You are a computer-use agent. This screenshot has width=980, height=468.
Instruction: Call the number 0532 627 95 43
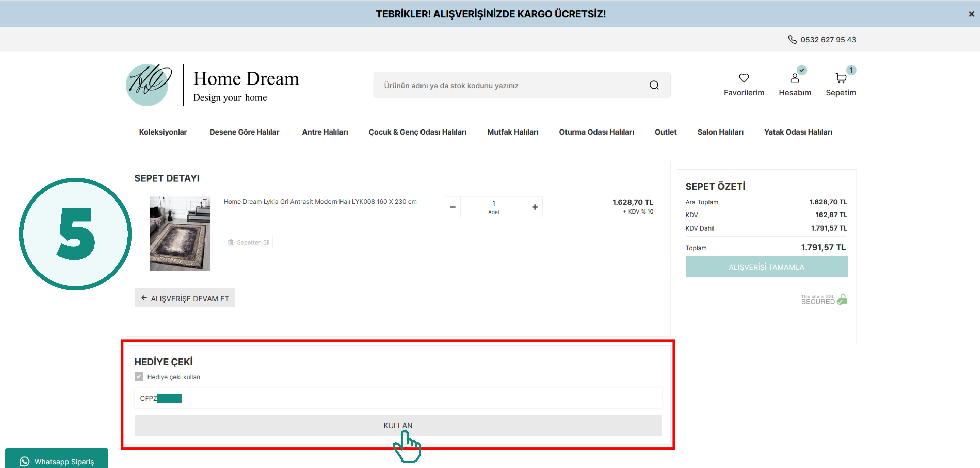[828, 39]
